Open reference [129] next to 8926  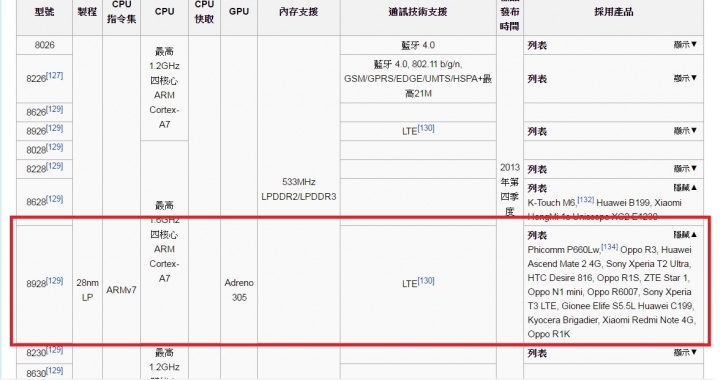coord(55,128)
